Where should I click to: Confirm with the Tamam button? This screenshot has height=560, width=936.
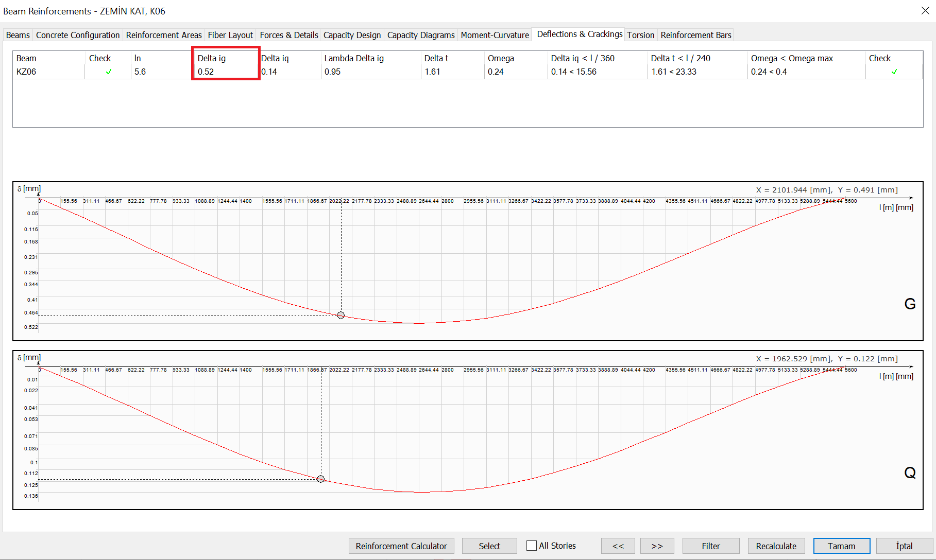841,546
